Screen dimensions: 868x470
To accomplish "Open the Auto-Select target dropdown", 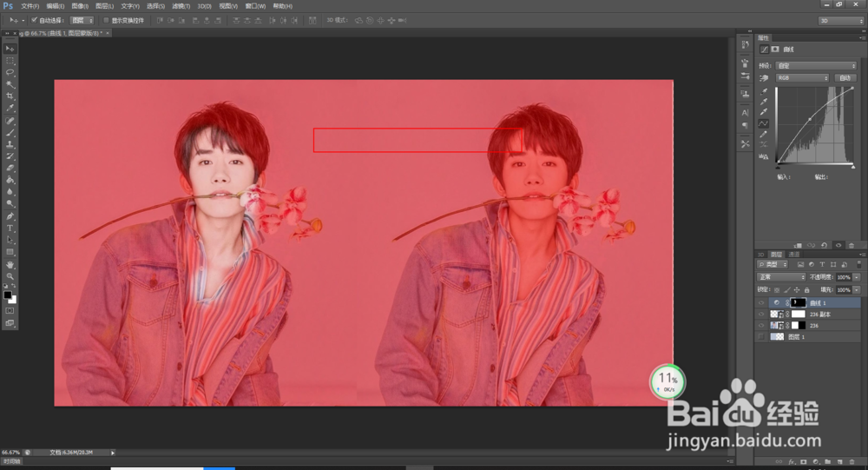I will coord(82,20).
